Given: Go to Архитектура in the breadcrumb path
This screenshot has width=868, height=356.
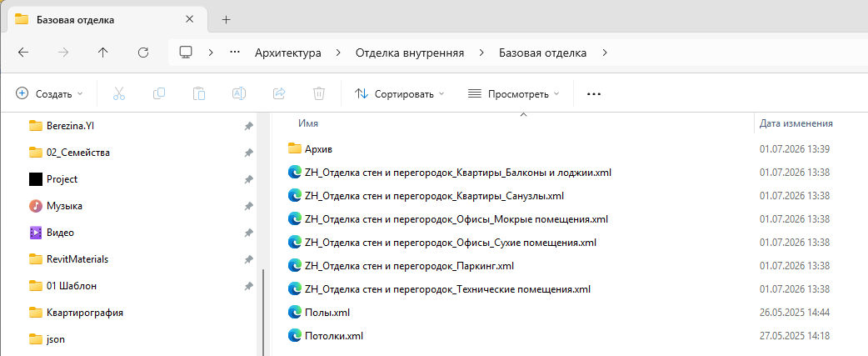Looking at the screenshot, I should click(x=288, y=53).
